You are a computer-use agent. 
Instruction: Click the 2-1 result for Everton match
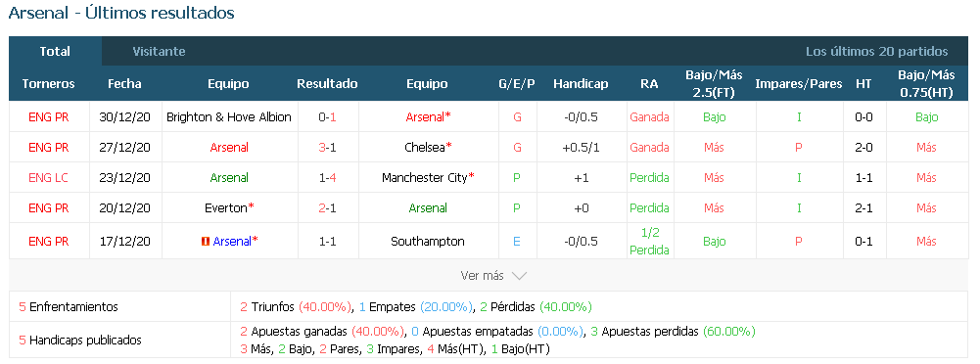tap(328, 207)
